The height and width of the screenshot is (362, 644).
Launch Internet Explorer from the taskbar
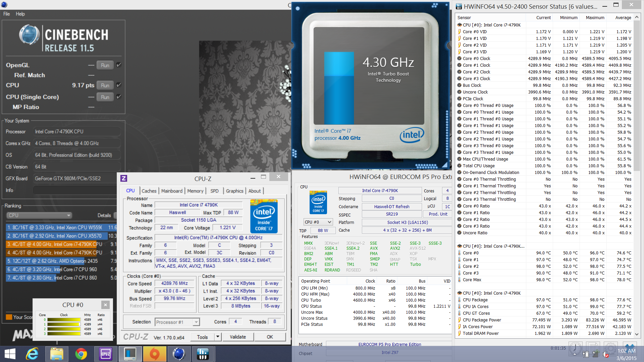click(x=33, y=354)
